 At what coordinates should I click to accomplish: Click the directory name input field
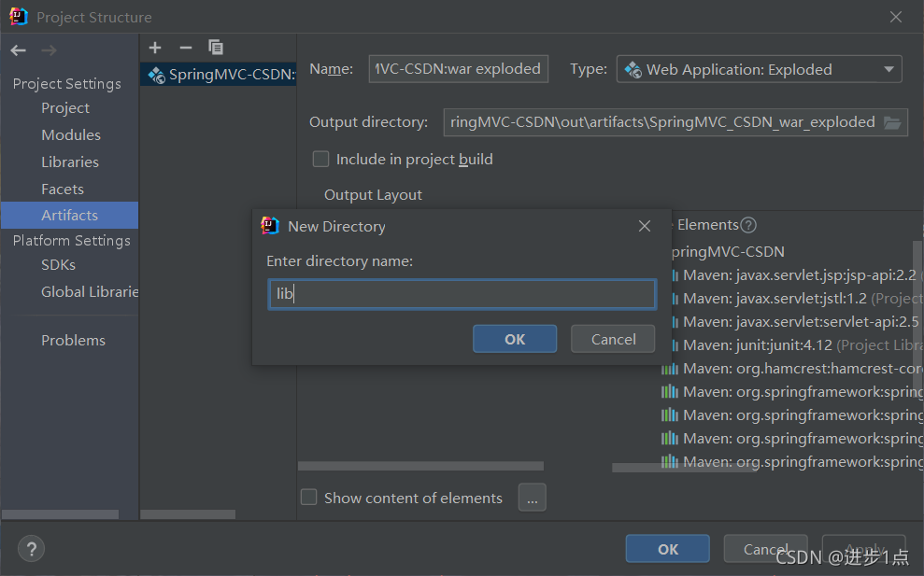(x=462, y=294)
